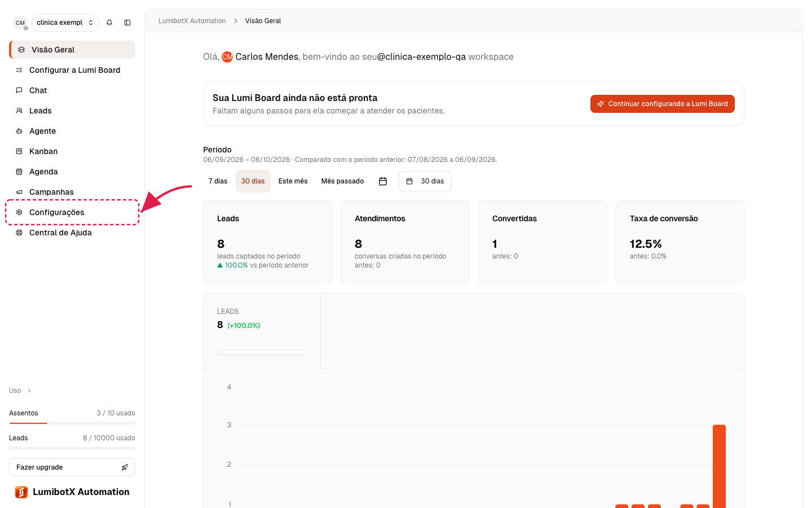Select Este mês period
812x508 pixels.
tap(293, 181)
